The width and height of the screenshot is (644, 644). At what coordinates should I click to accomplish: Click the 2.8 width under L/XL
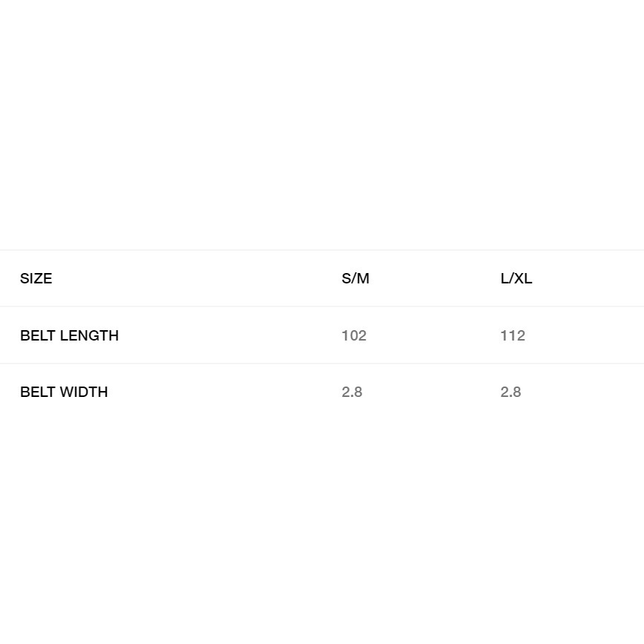[x=510, y=392]
